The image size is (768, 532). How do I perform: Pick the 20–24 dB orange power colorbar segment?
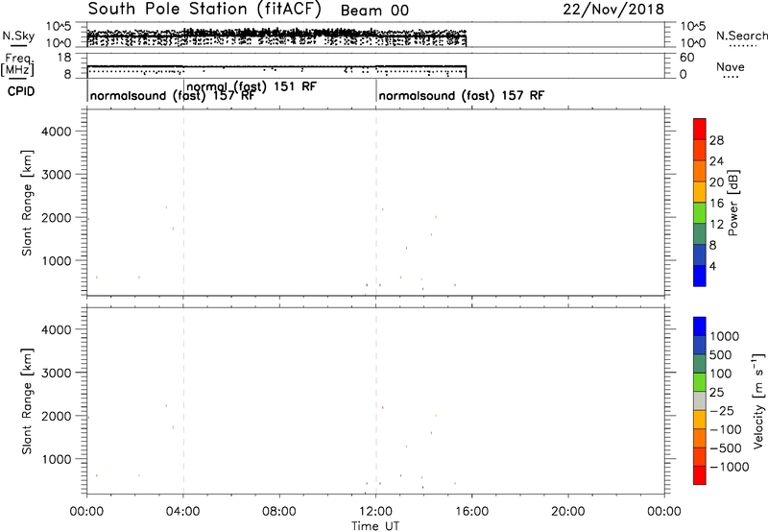pos(700,171)
